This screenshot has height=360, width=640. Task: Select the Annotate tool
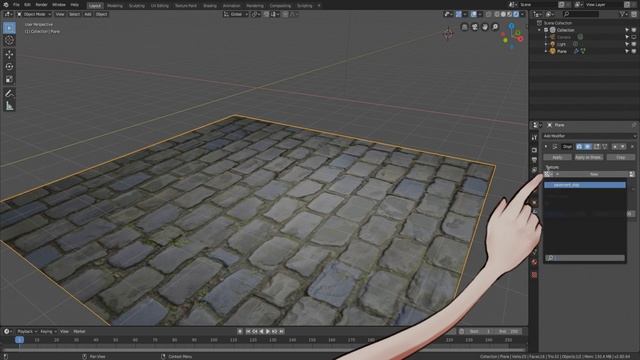[x=9, y=93]
